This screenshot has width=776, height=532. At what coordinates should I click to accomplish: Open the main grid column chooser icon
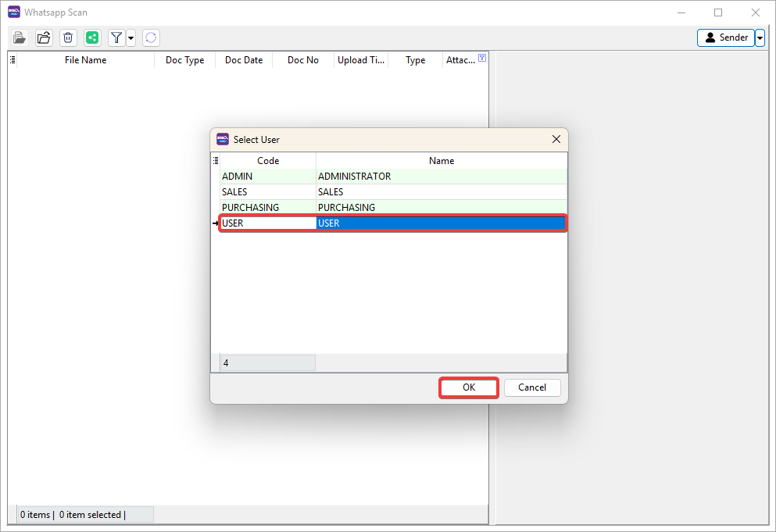[x=13, y=59]
